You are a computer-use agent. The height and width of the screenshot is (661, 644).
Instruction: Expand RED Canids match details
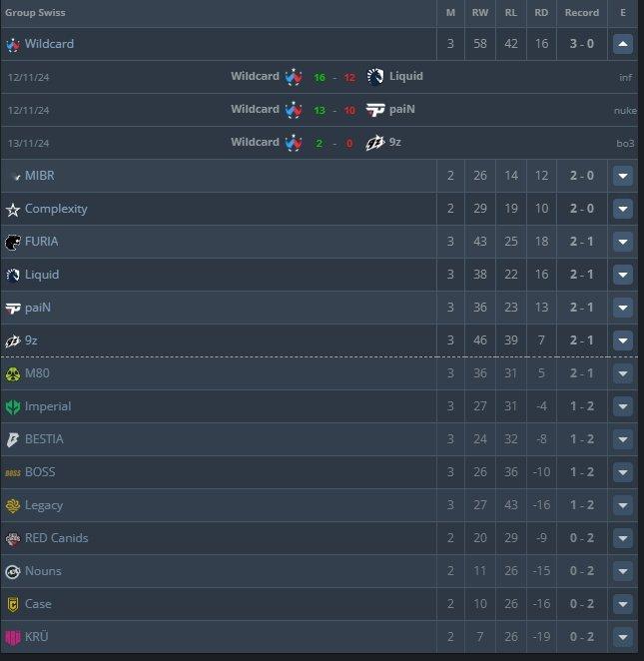point(623,538)
